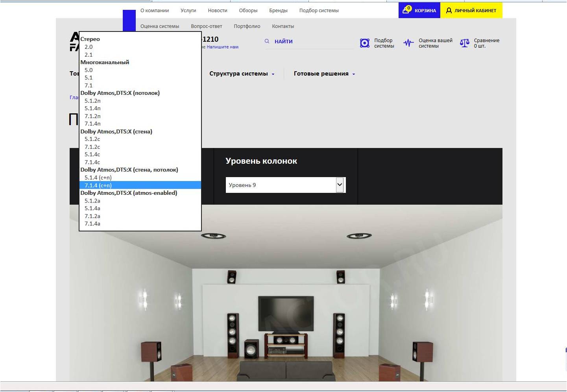This screenshot has width=567, height=392.
Task: Open the cart (Корзина) icon
Action: coord(406,10)
